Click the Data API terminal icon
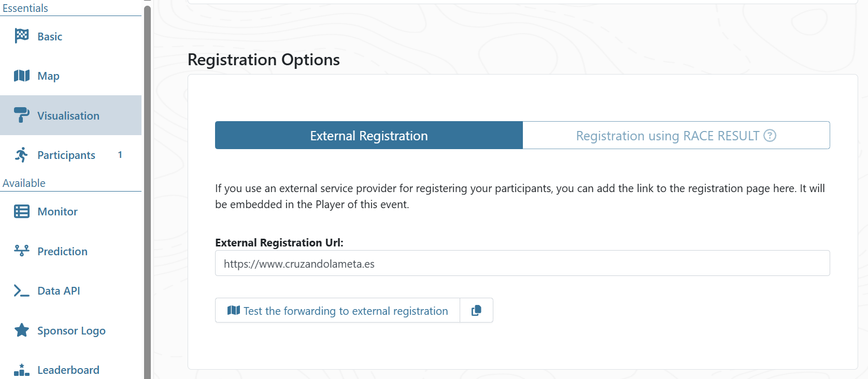Viewport: 868px width, 379px height. [x=22, y=291]
